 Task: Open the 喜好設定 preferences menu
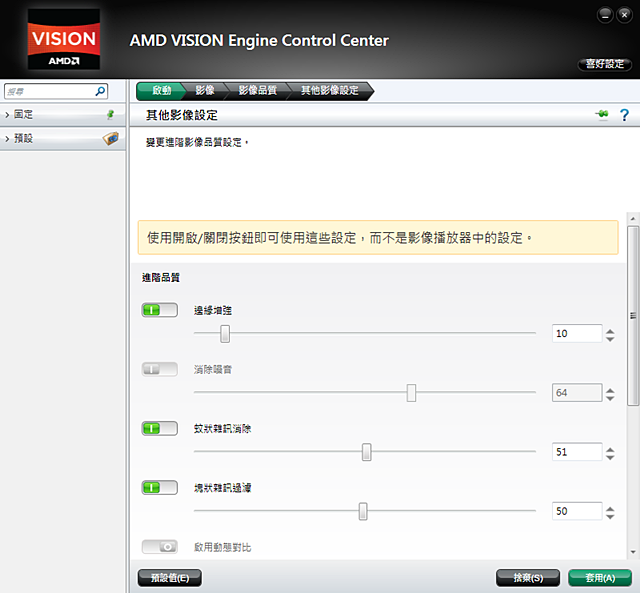(x=605, y=64)
